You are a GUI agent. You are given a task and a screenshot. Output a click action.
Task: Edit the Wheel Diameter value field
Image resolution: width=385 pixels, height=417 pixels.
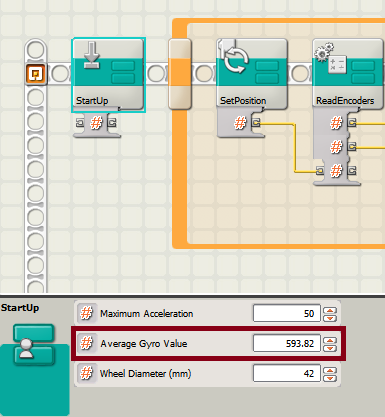point(287,373)
